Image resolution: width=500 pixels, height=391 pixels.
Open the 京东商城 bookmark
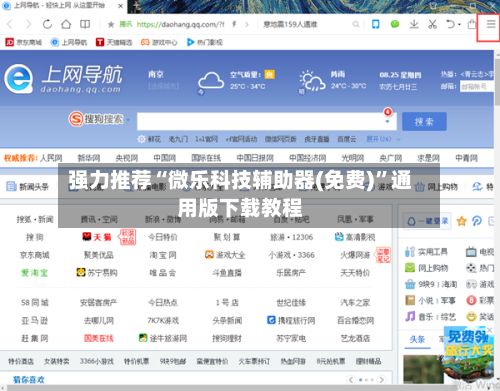click(x=24, y=42)
